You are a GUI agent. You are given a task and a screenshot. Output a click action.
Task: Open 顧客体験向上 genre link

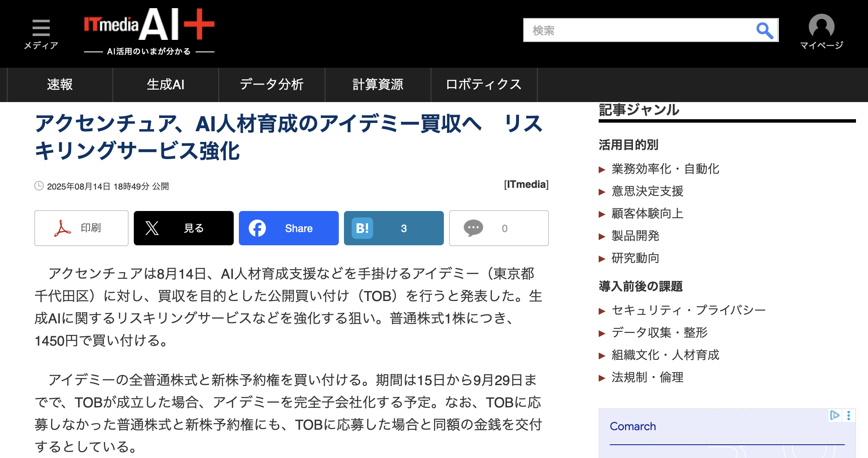coord(647,214)
